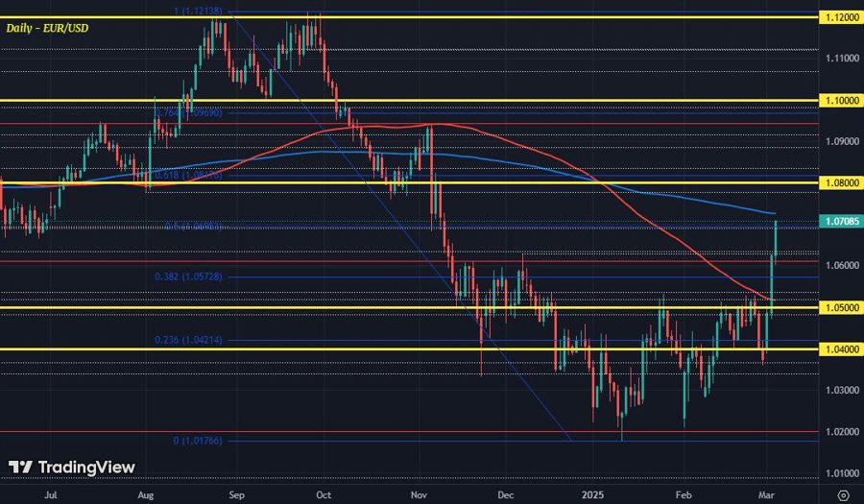Select the 0.618 Fibonacci level label
This screenshot has width=864, height=504.
pyautogui.click(x=188, y=175)
